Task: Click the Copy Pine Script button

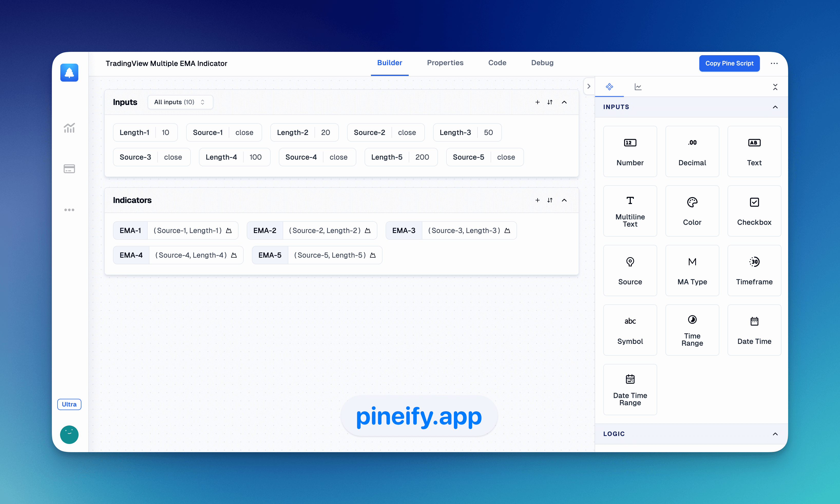Action: pos(729,63)
